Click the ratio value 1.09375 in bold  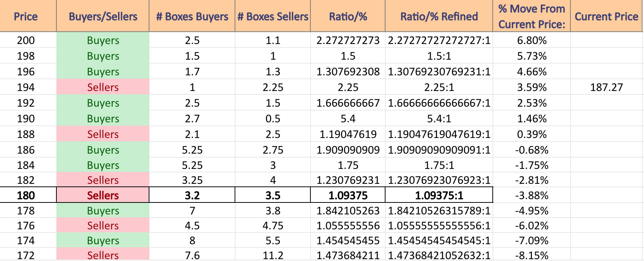pyautogui.click(x=348, y=195)
